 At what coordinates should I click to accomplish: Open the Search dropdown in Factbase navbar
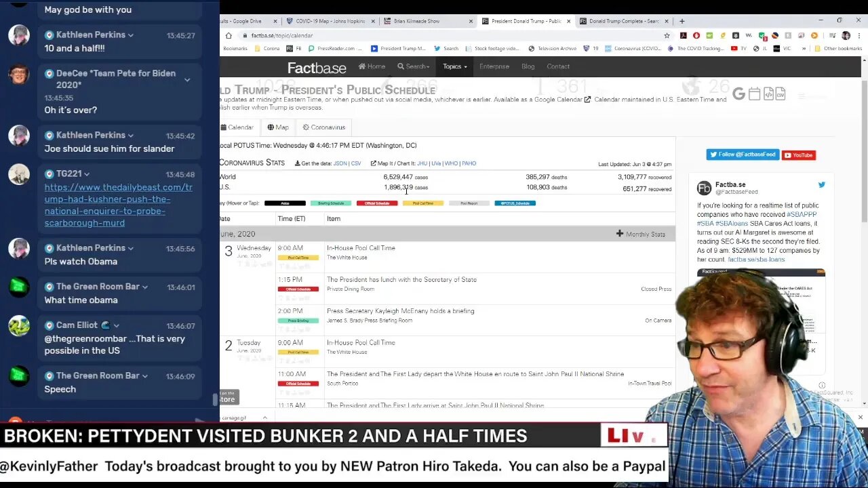[413, 66]
